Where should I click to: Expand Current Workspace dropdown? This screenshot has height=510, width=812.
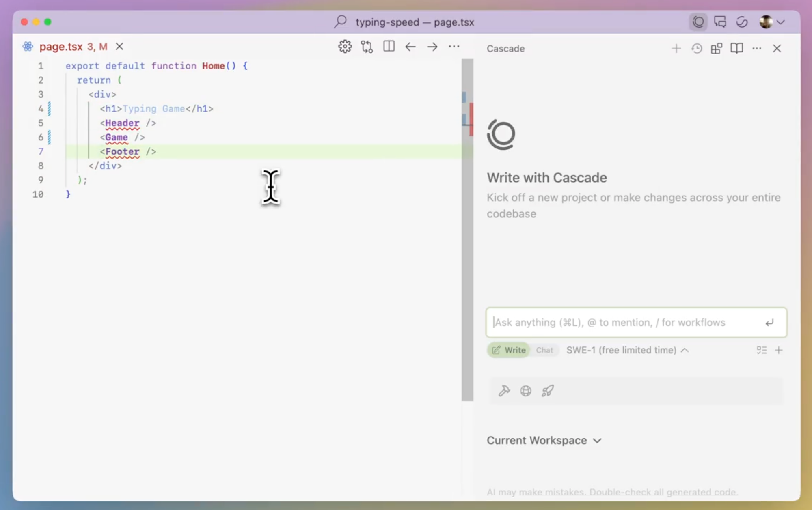point(544,440)
